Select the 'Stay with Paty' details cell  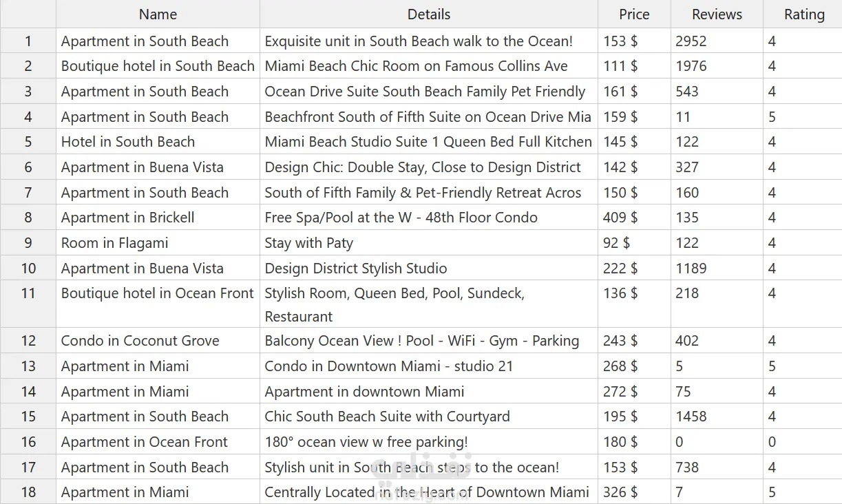[309, 243]
